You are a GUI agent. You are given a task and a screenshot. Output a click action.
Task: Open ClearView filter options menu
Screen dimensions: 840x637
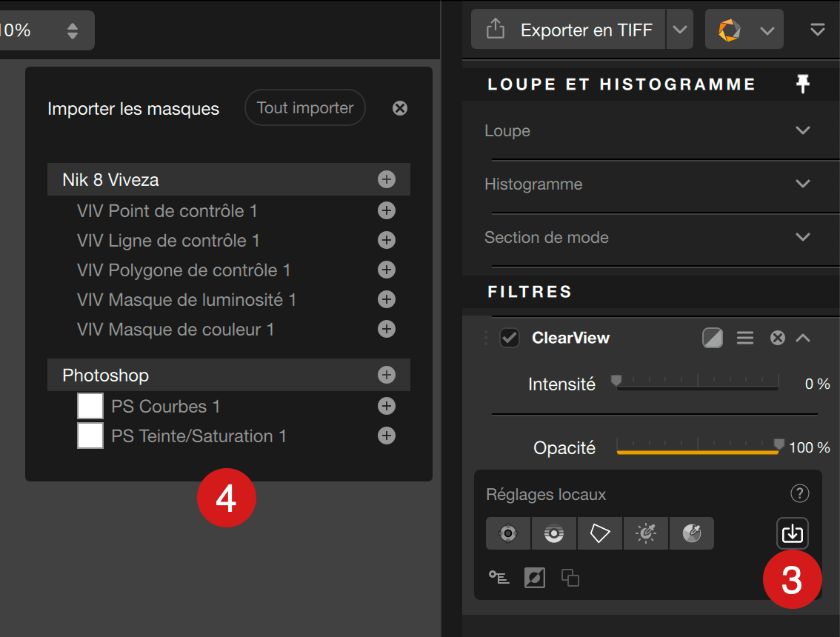[744, 338]
